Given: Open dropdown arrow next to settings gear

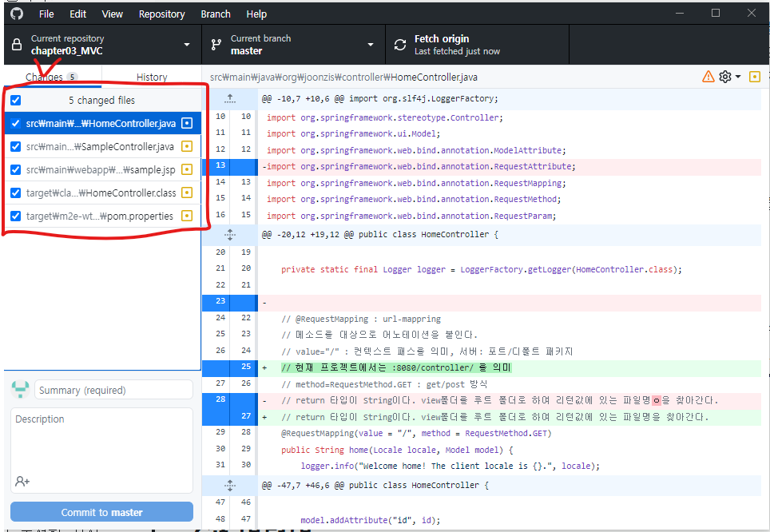Looking at the screenshot, I should [738, 77].
